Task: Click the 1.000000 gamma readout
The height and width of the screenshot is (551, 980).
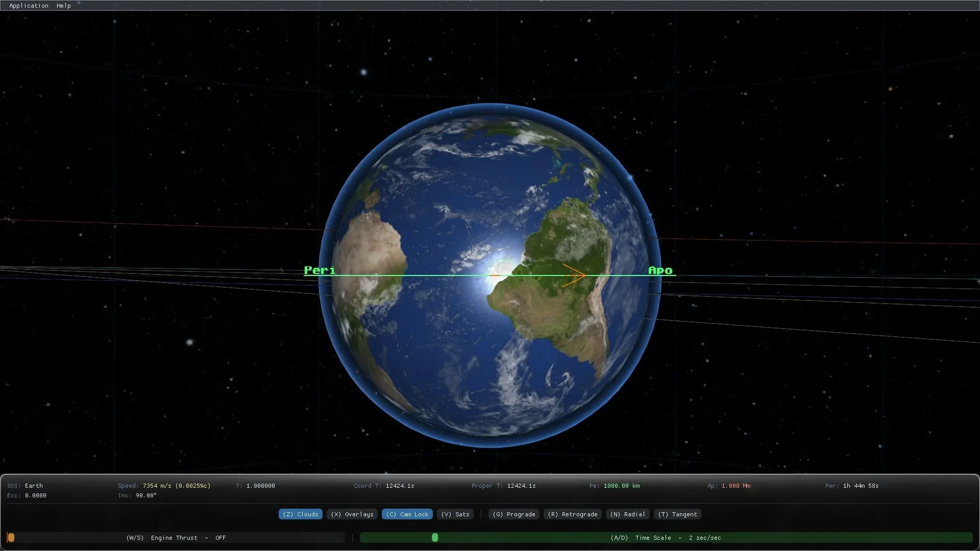Action: (261, 486)
